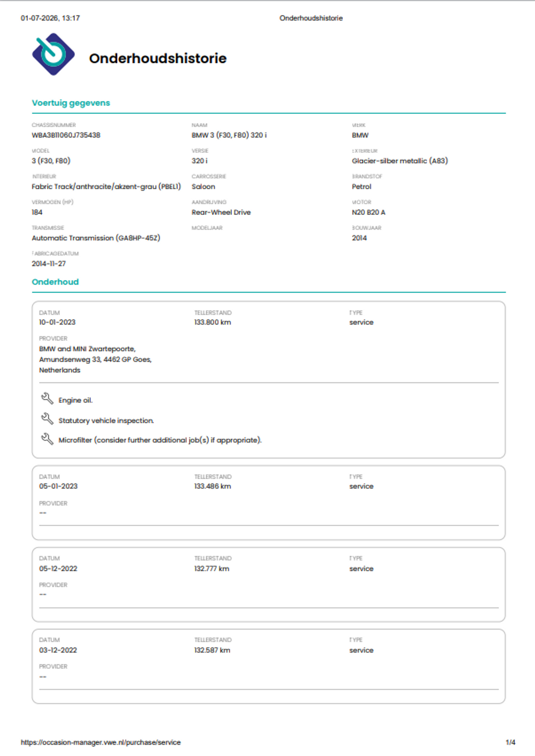Select the engine code 'N20 B20 A'
This screenshot has height=756, width=535.
368,212
